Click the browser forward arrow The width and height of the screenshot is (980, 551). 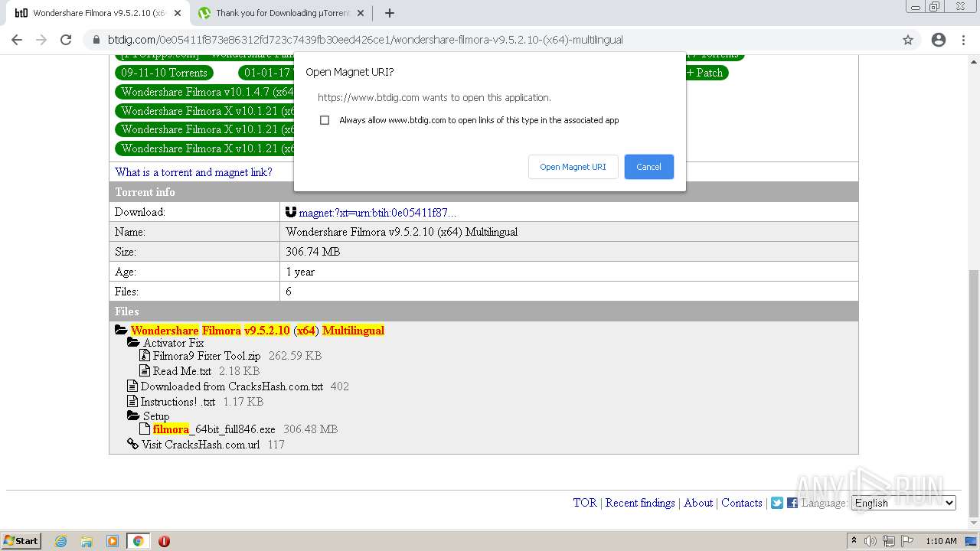coord(41,40)
